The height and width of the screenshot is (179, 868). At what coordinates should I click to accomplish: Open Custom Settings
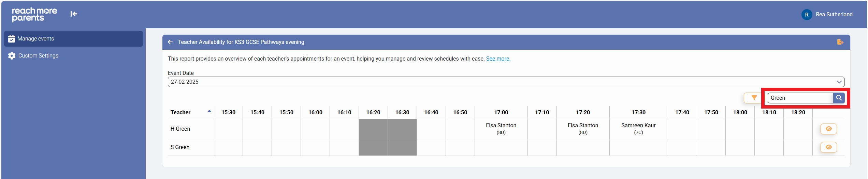38,56
